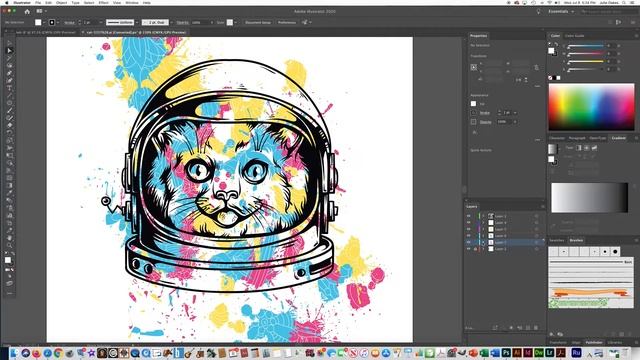640x360 pixels.
Task: Pick a color from the color spectrum bar
Action: pyautogui.click(x=591, y=107)
